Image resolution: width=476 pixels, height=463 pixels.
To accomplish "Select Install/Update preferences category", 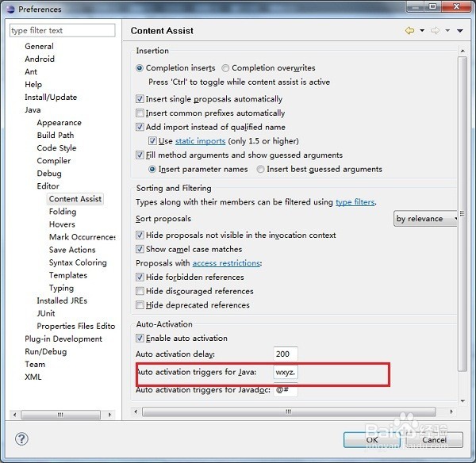I will tap(51, 97).
